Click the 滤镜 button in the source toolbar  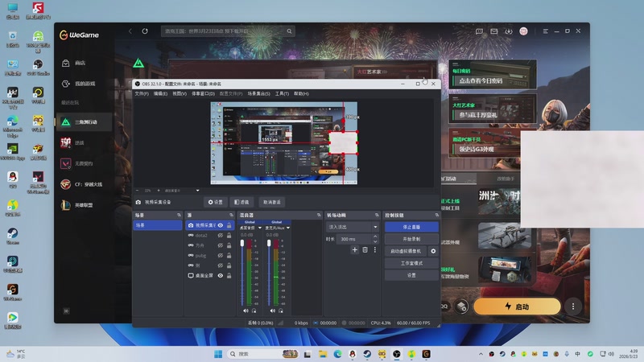(x=242, y=202)
